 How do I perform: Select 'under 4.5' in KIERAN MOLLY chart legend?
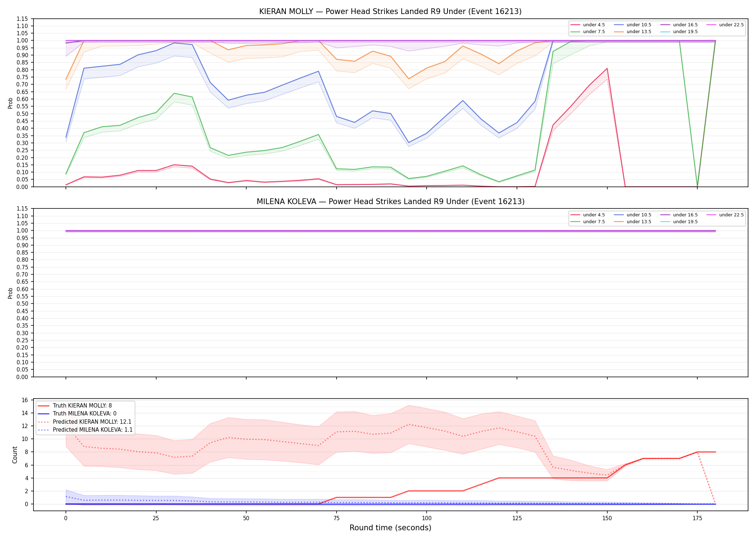588,25
